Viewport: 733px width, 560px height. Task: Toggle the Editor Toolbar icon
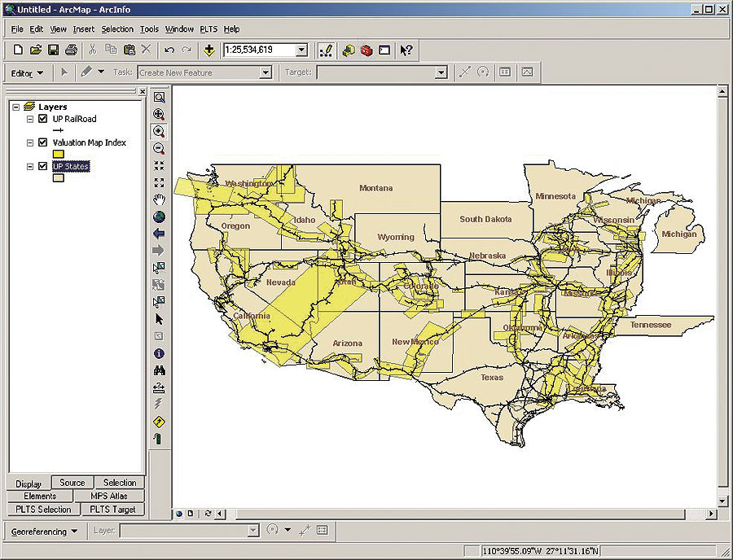(x=326, y=50)
